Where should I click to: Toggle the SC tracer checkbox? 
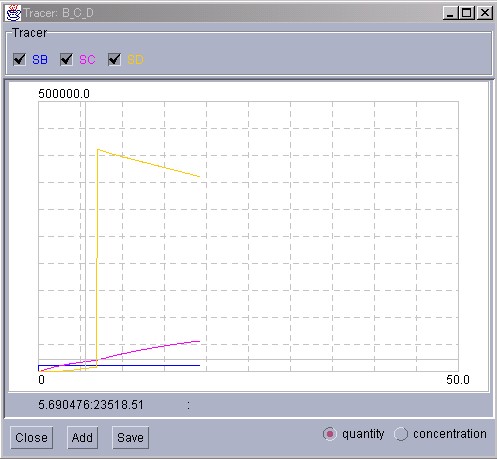[66, 60]
